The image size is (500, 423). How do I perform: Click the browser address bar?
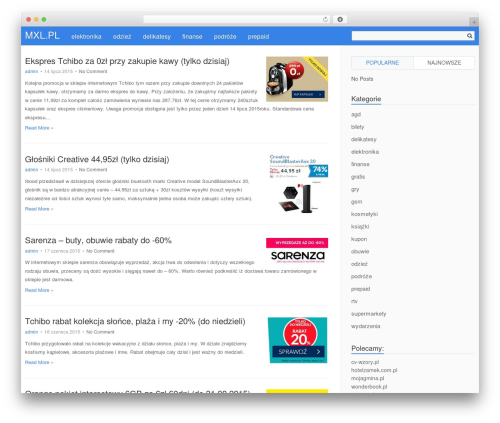tap(236, 19)
